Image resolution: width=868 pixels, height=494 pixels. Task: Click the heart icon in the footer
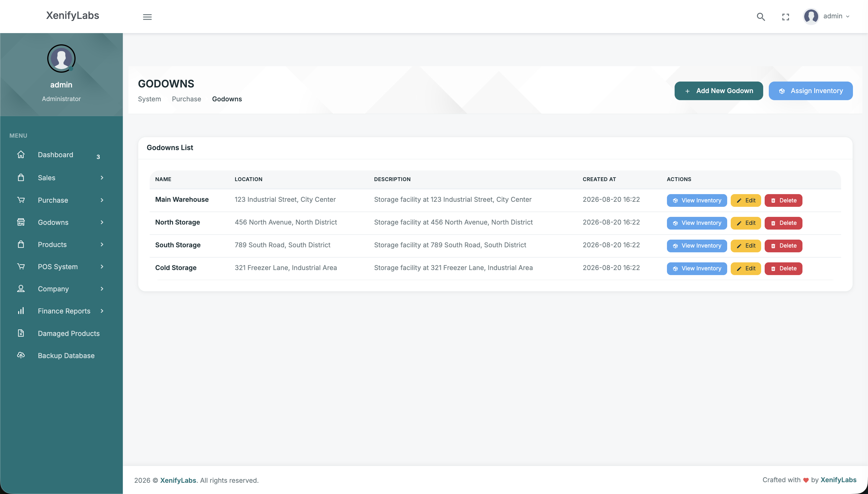coord(806,480)
